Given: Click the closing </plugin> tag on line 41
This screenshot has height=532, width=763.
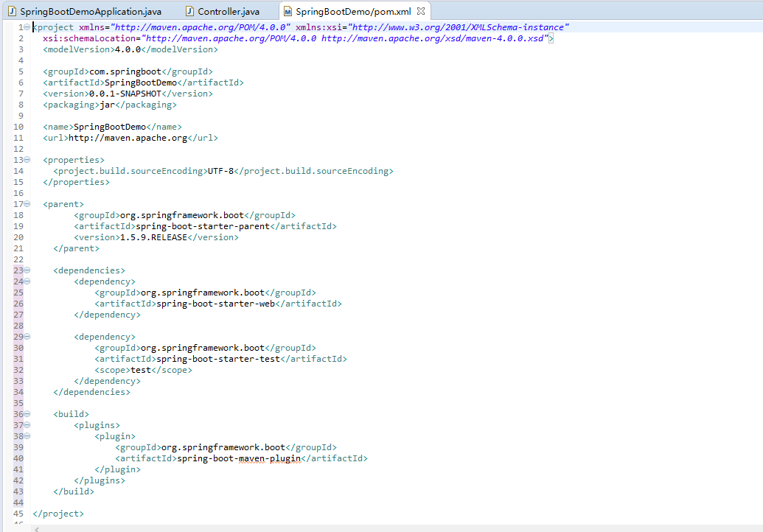Looking at the screenshot, I should click(x=117, y=469).
